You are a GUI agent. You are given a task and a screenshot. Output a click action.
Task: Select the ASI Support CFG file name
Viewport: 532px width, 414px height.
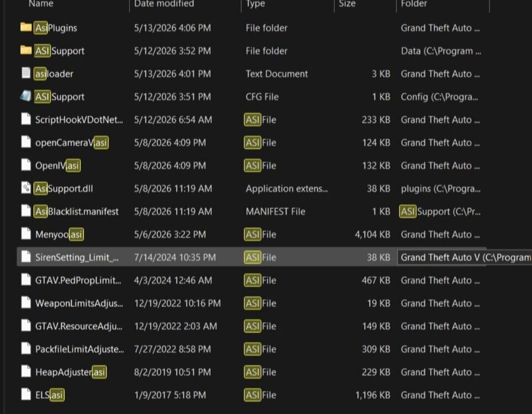tap(60, 97)
